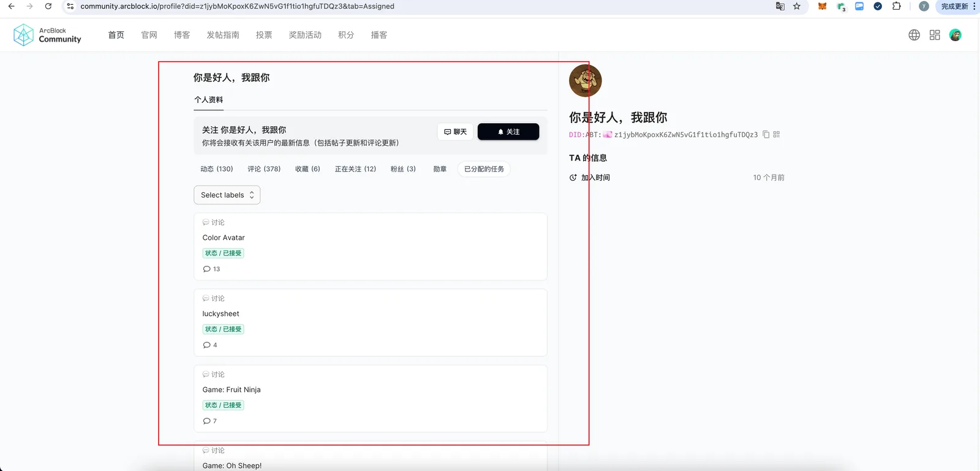Open the apps grid icon in header
This screenshot has width=980, height=471.
pos(935,35)
